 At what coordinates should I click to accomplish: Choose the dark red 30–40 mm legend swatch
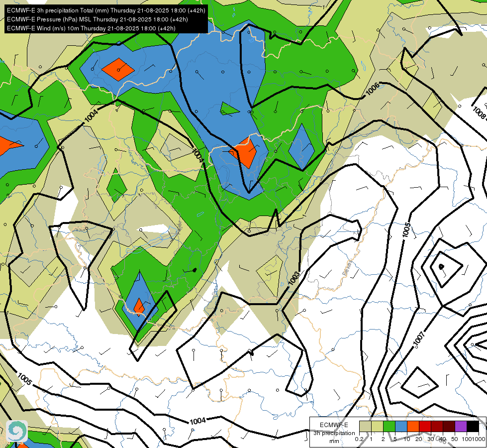[437, 426]
